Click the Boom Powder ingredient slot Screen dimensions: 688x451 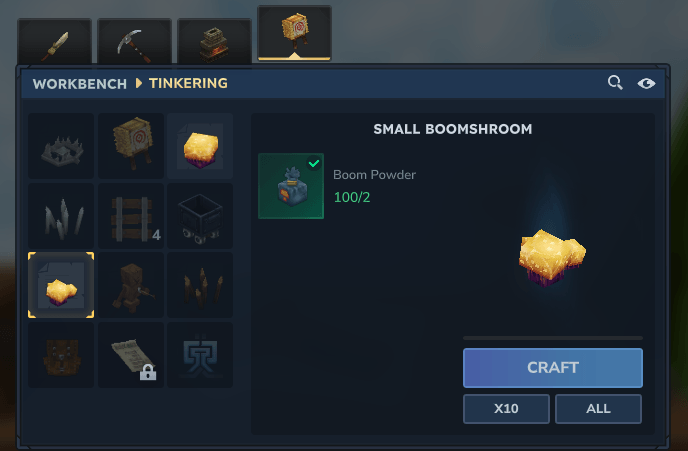point(291,186)
